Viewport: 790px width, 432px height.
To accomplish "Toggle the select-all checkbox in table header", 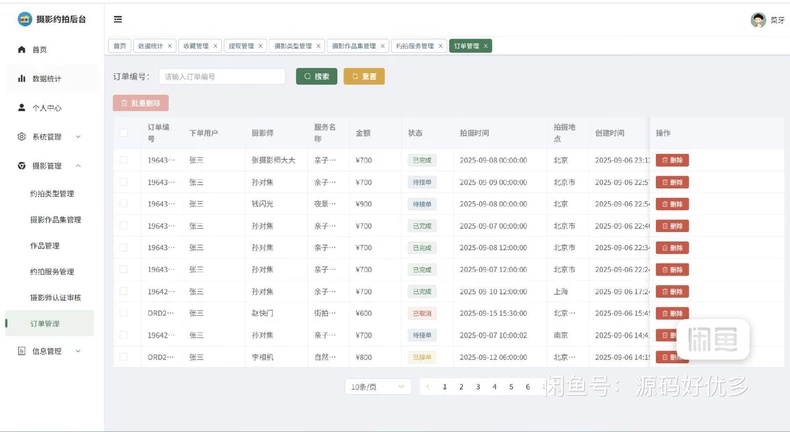I will coord(123,133).
